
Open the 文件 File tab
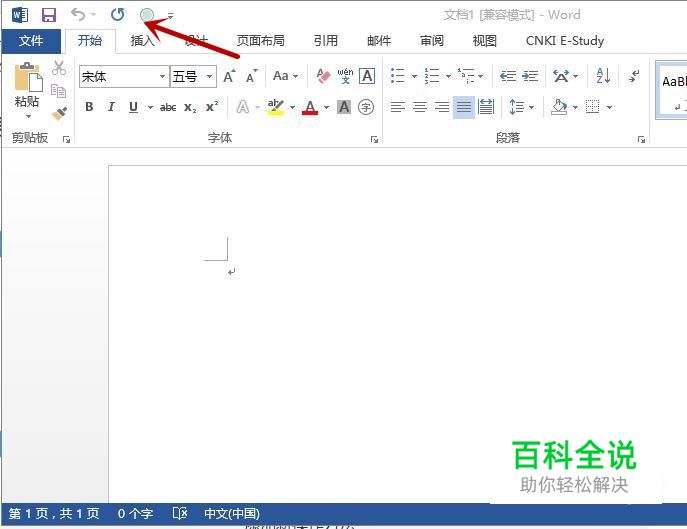tap(31, 41)
